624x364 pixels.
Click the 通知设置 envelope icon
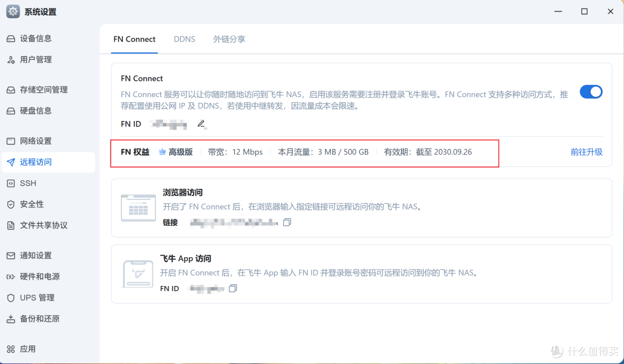click(11, 256)
